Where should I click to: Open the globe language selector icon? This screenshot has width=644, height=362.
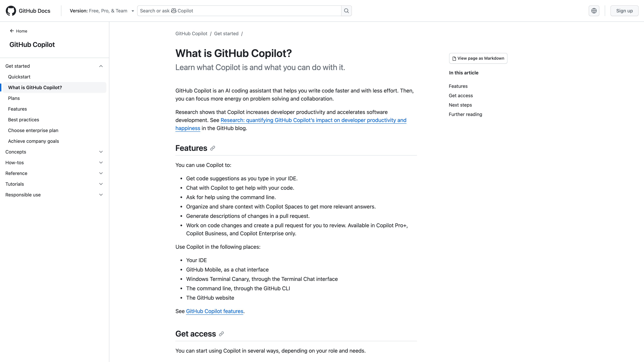(x=594, y=11)
